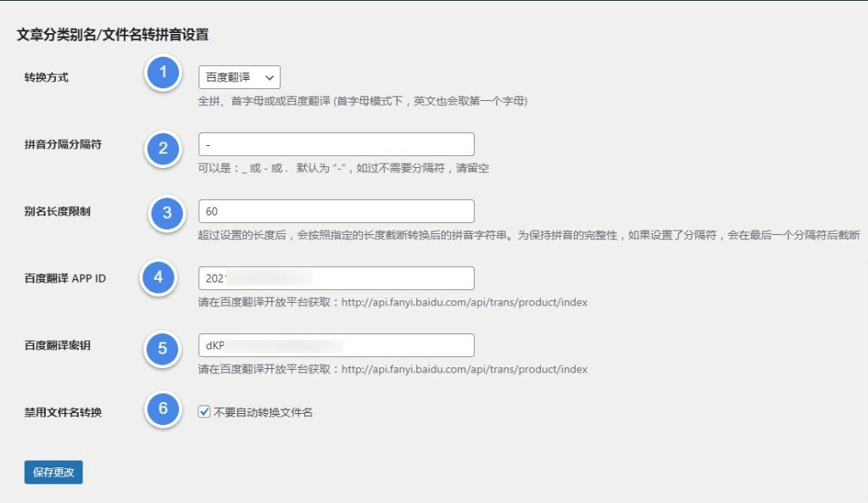Click the blue step badge numbered 6

161,408
